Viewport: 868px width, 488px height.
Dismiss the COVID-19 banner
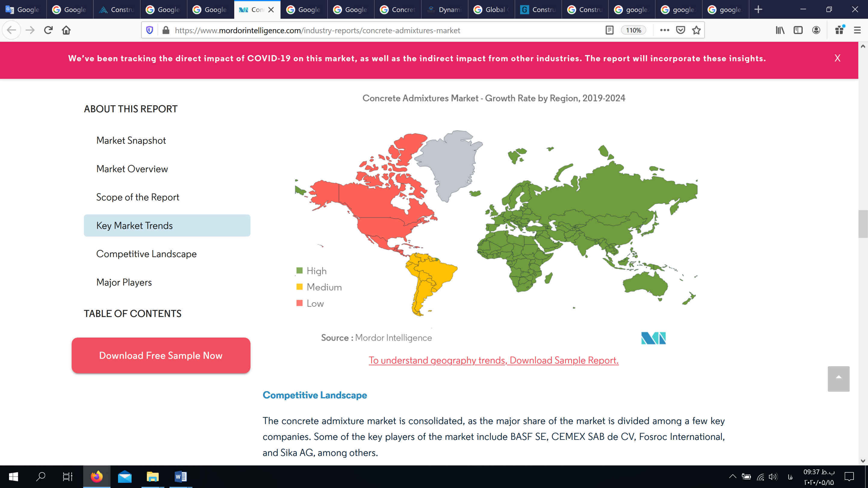coord(837,58)
